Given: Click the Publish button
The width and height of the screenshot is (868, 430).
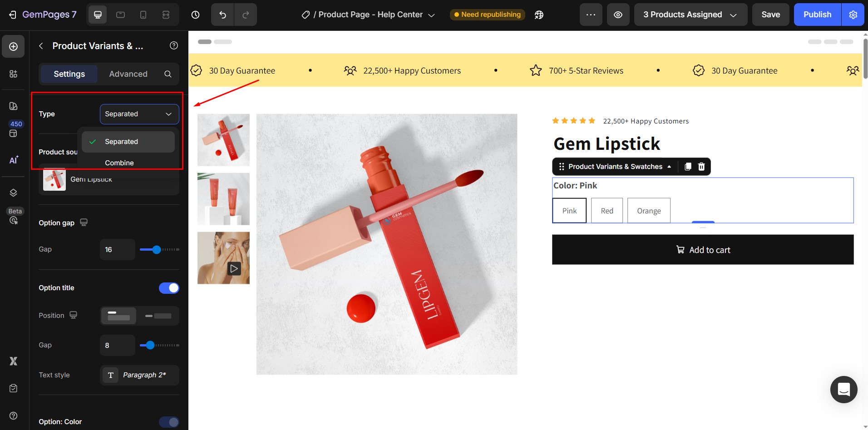Looking at the screenshot, I should pos(817,15).
